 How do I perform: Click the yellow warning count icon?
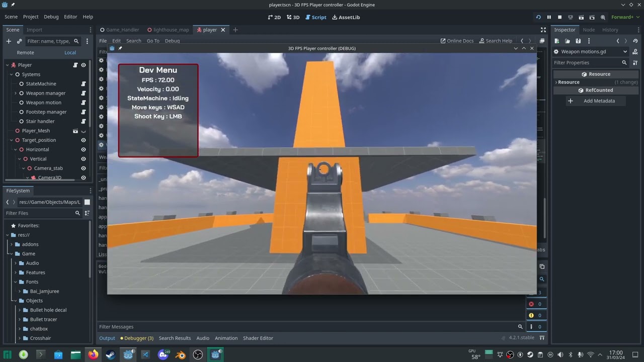click(x=531, y=315)
